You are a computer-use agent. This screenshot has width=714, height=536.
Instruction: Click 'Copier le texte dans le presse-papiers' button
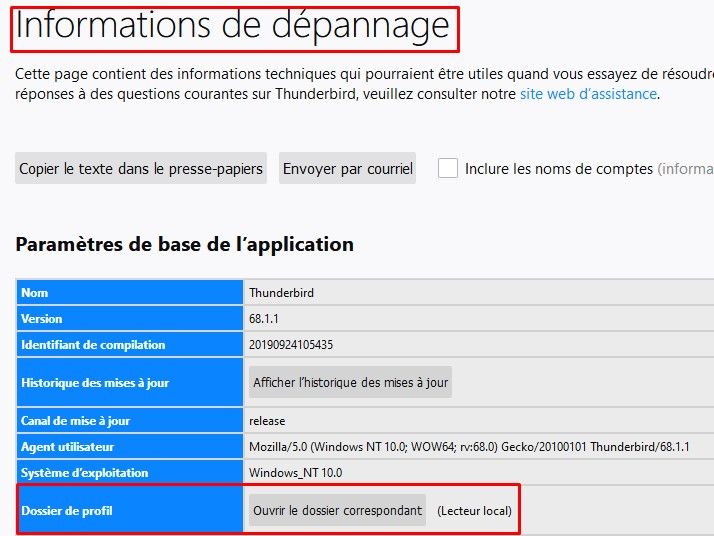(141, 168)
